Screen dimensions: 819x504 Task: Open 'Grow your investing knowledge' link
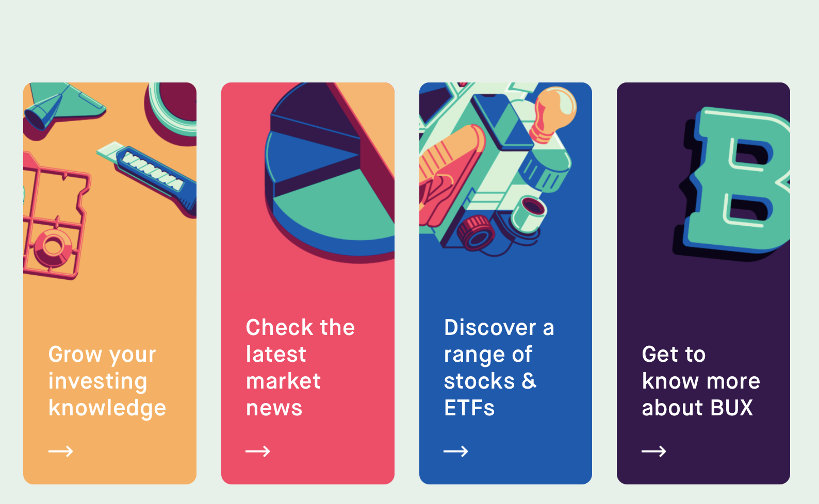pos(107,381)
